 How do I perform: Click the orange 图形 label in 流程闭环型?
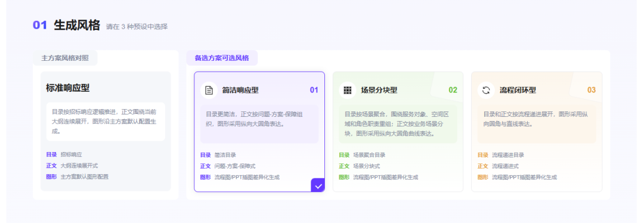(483, 177)
